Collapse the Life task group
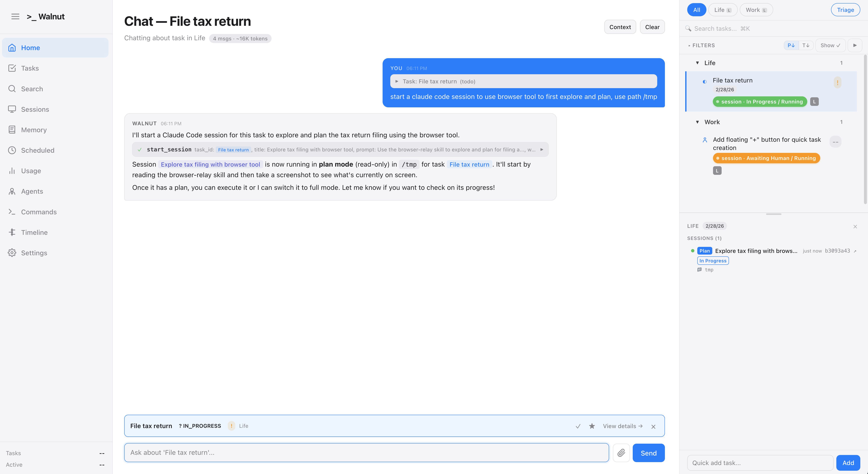868x474 pixels. [x=697, y=63]
